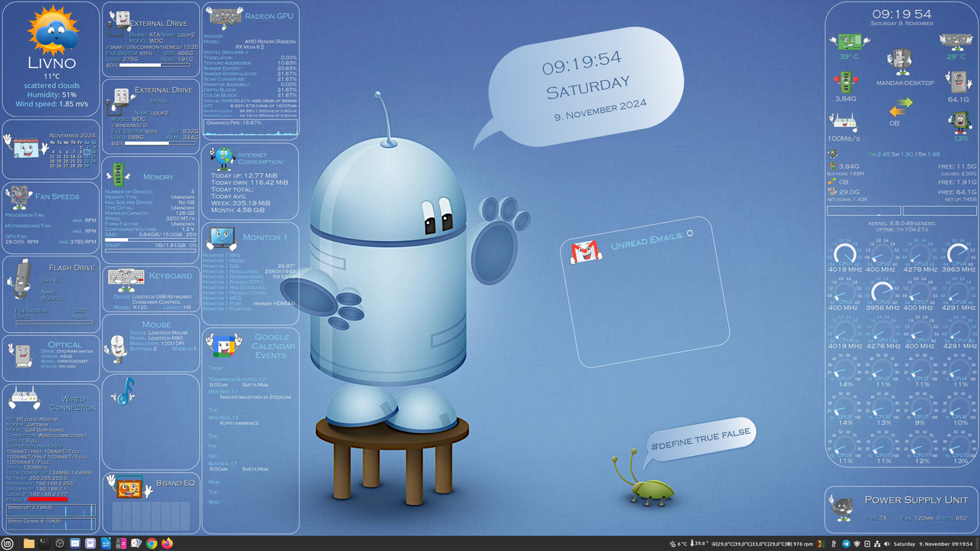
Task: Click taskbar date 'Saturday 9. November 09:19:54'
Action: [934, 544]
